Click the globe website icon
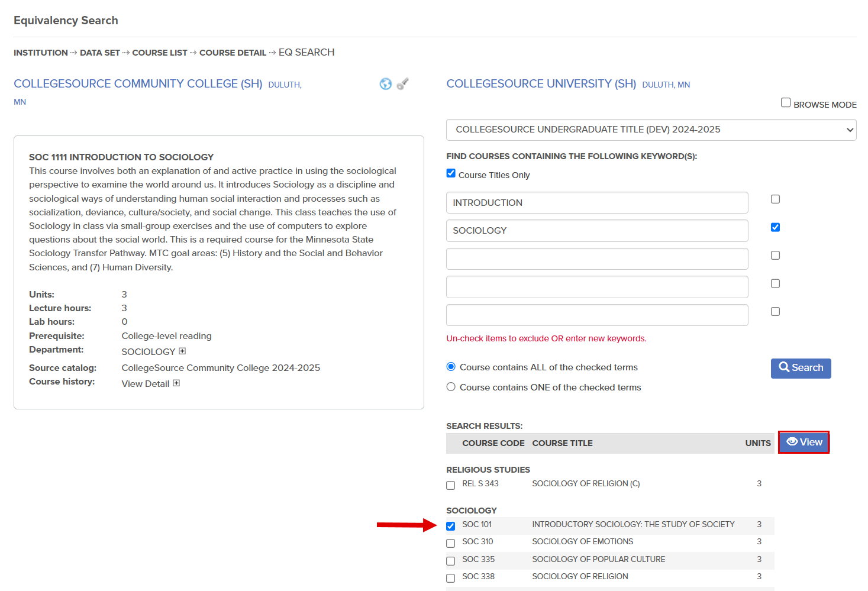868x591 pixels. pyautogui.click(x=386, y=84)
